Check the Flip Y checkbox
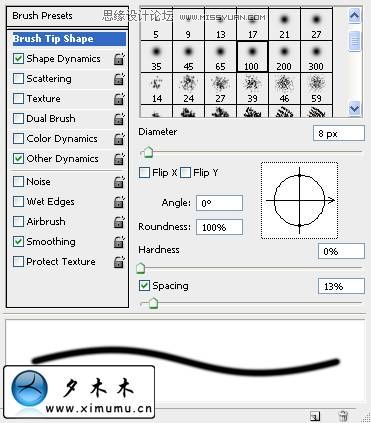This screenshot has width=371, height=423. pos(185,173)
